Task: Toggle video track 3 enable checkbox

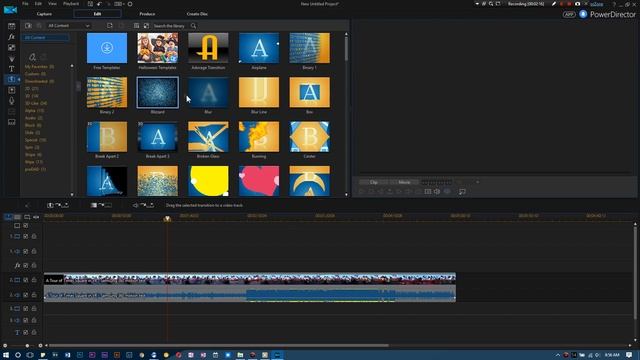Action: point(26,309)
